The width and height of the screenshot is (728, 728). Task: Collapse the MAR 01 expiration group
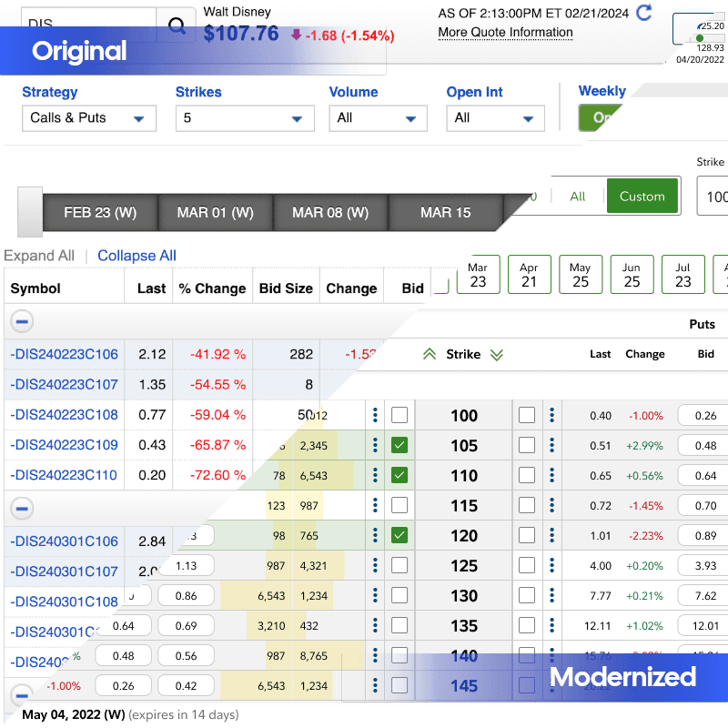pos(22,509)
